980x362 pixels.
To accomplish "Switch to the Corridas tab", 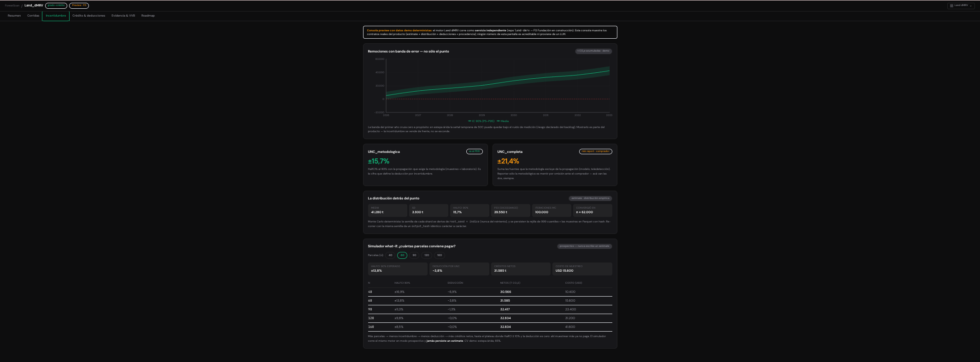I will coord(33,16).
